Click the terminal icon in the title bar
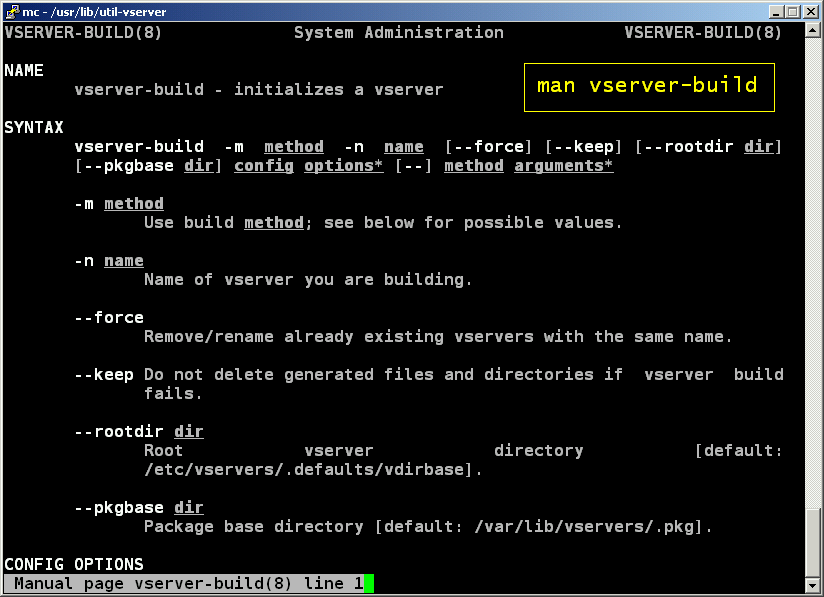824x597 pixels. coord(11,11)
